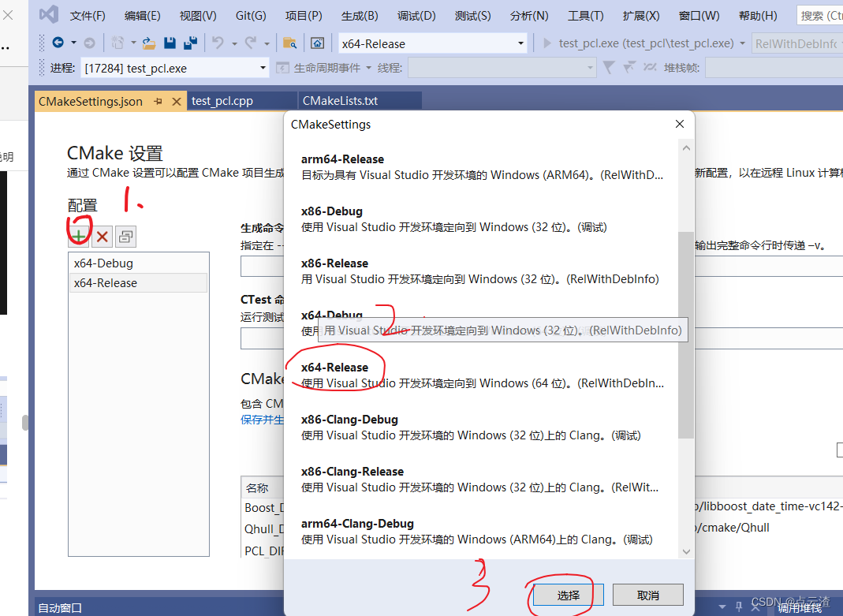Click the New Project toolbar icon
The height and width of the screenshot is (616, 843).
[117, 43]
